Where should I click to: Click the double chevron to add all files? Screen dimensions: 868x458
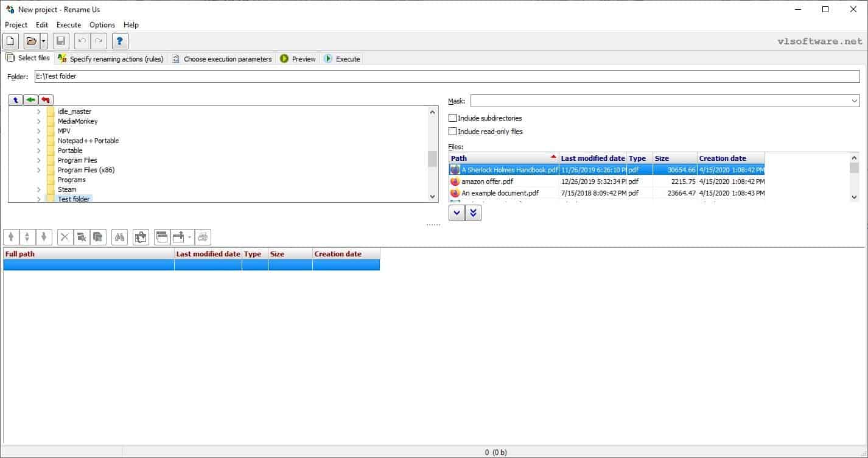click(x=474, y=213)
